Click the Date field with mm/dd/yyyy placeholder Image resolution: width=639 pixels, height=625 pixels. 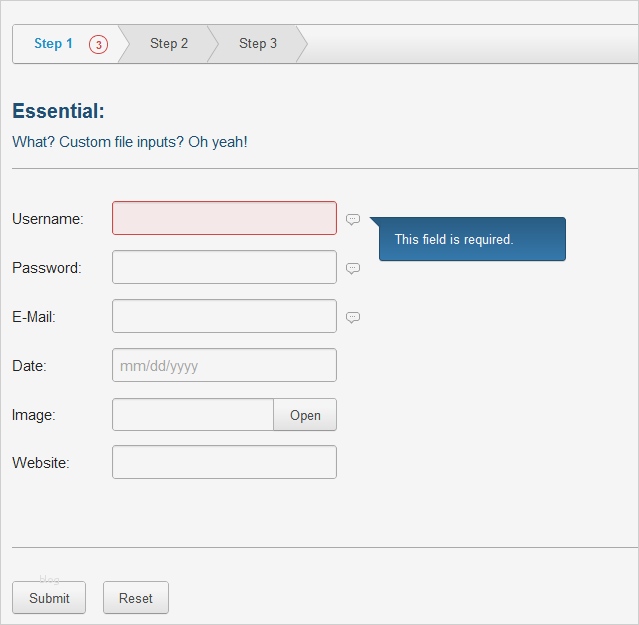[x=224, y=365]
